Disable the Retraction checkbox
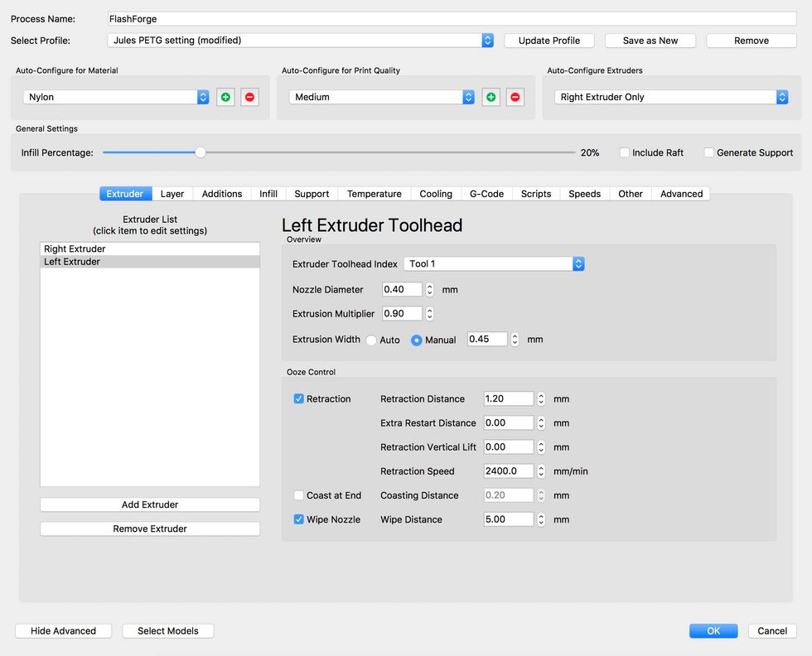 pyautogui.click(x=299, y=399)
